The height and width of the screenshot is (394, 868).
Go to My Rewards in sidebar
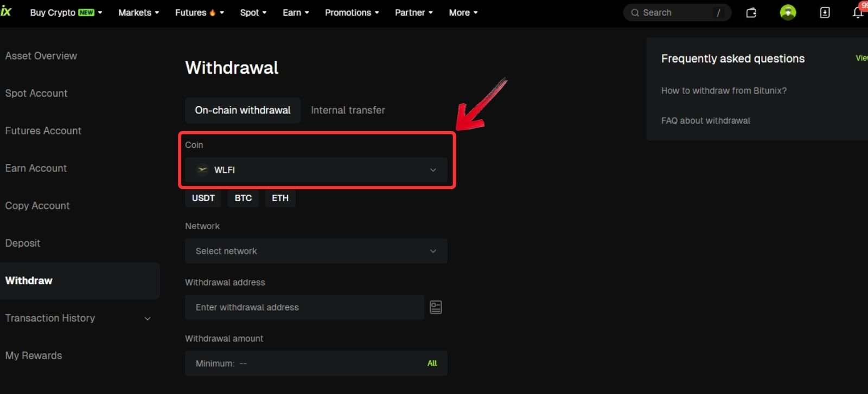(x=34, y=356)
